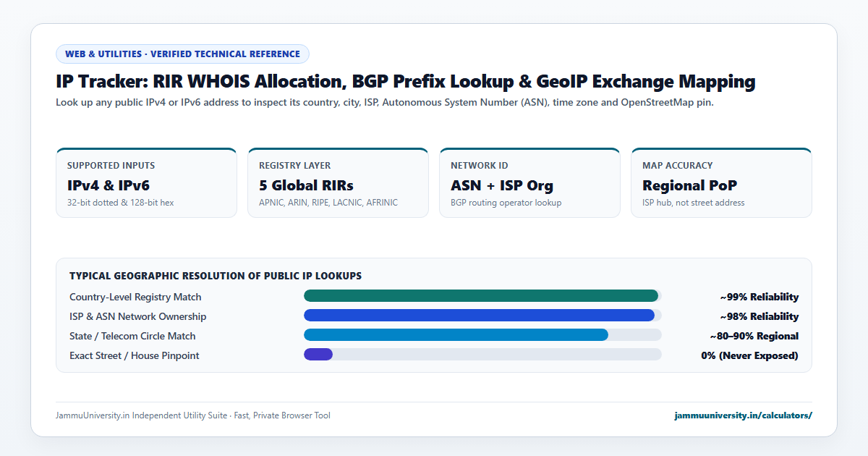Select the Network ID label
The height and width of the screenshot is (456, 868).
coord(480,166)
